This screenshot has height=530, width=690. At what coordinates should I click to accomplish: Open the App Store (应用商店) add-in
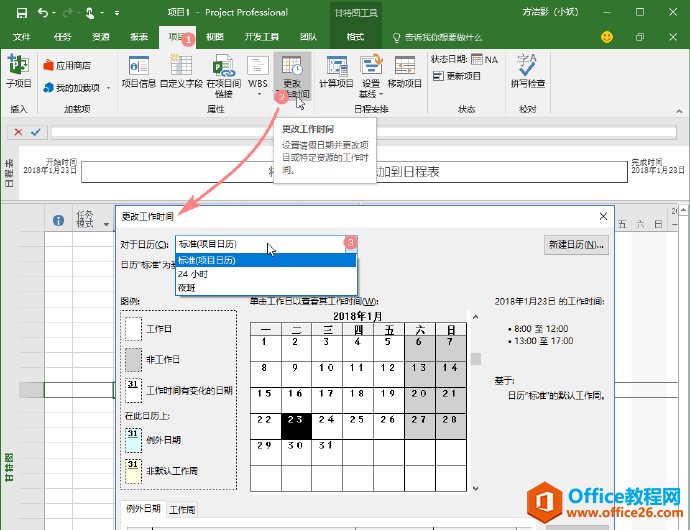pos(67,66)
